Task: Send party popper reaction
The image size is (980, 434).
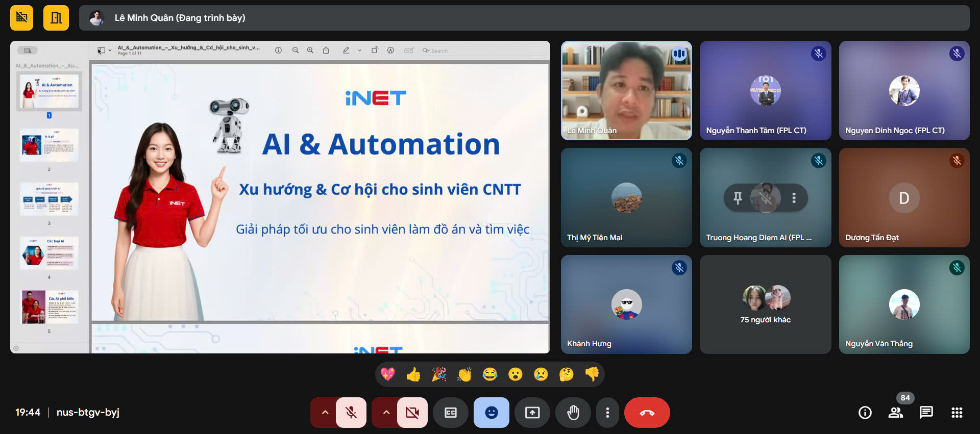Action: tap(439, 375)
